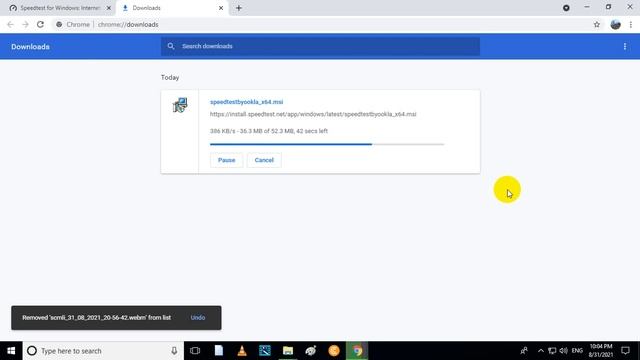Image resolution: width=640 pixels, height=360 pixels.
Task: Click the Chrome icon in the taskbar
Action: [357, 351]
